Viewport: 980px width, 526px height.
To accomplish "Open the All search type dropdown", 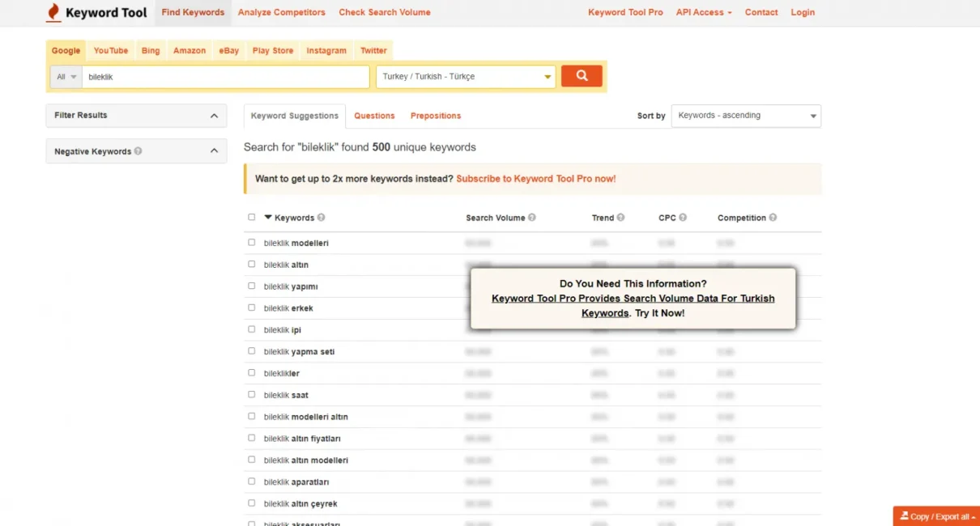I will pos(66,77).
